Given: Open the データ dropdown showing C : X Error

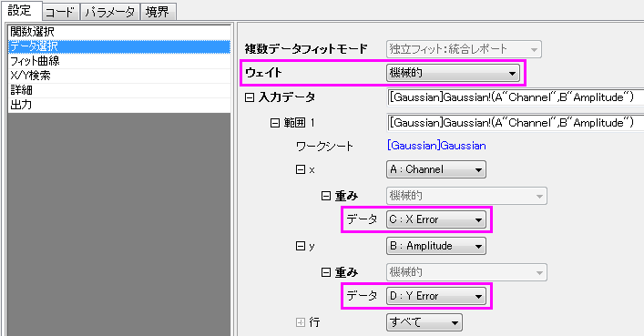Looking at the screenshot, I should [436, 219].
